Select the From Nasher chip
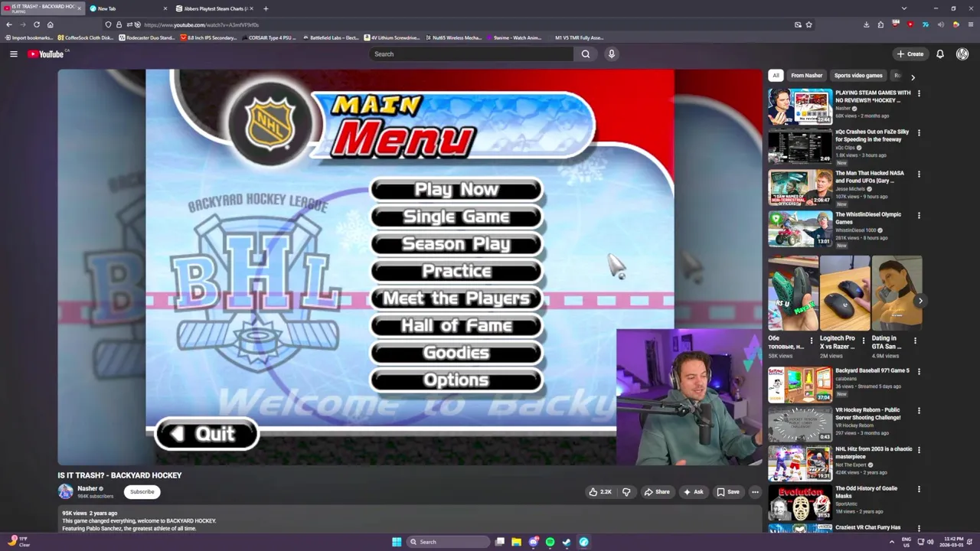Image resolution: width=980 pixels, height=551 pixels. [x=806, y=76]
